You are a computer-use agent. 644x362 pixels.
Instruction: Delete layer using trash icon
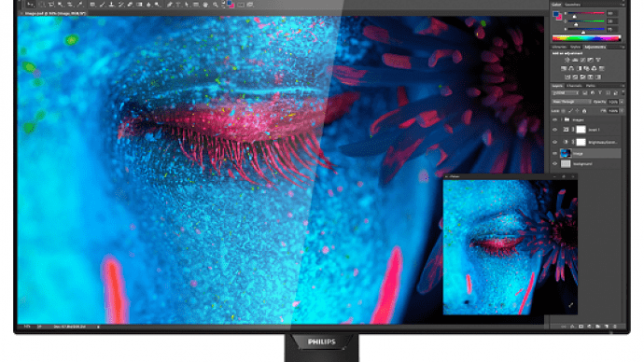coord(615,327)
